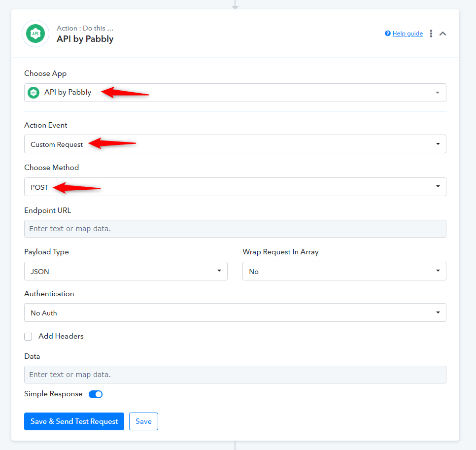
Task: Open the Wrap Request In Array dropdown
Action: click(x=344, y=271)
